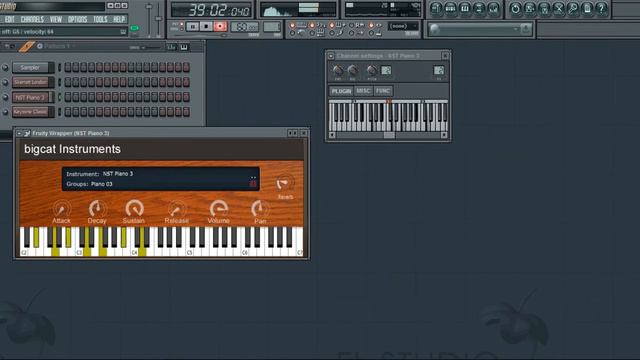Open the Groups selector showing Piano 03

tap(102, 184)
